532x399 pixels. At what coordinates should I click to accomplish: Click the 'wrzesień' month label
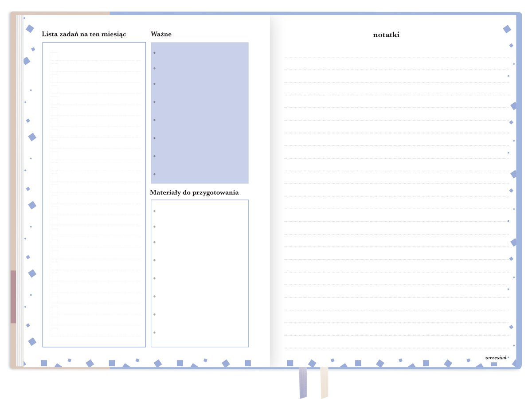[496, 357]
